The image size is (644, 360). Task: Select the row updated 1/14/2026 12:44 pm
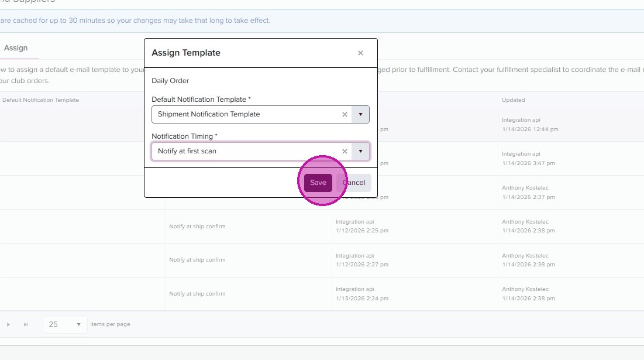530,125
